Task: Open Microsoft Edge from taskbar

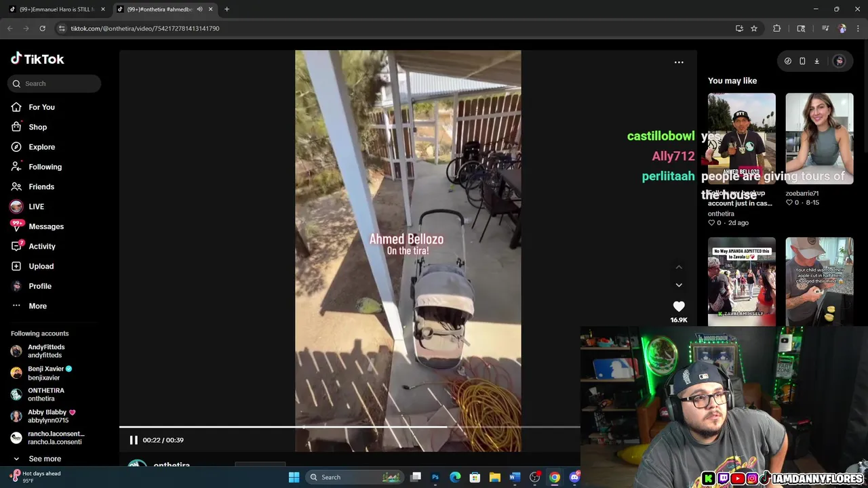Action: [455, 477]
